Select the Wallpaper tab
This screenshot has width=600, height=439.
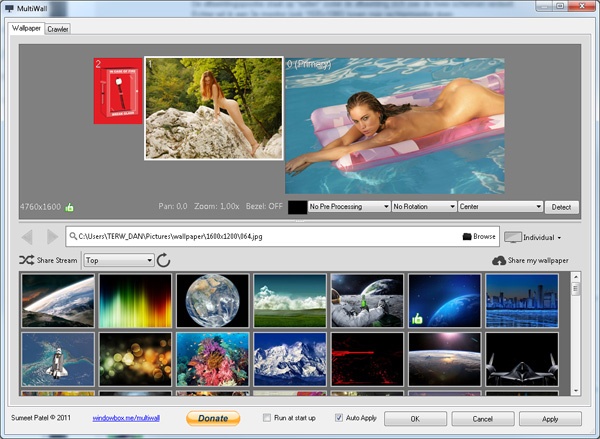(x=27, y=29)
